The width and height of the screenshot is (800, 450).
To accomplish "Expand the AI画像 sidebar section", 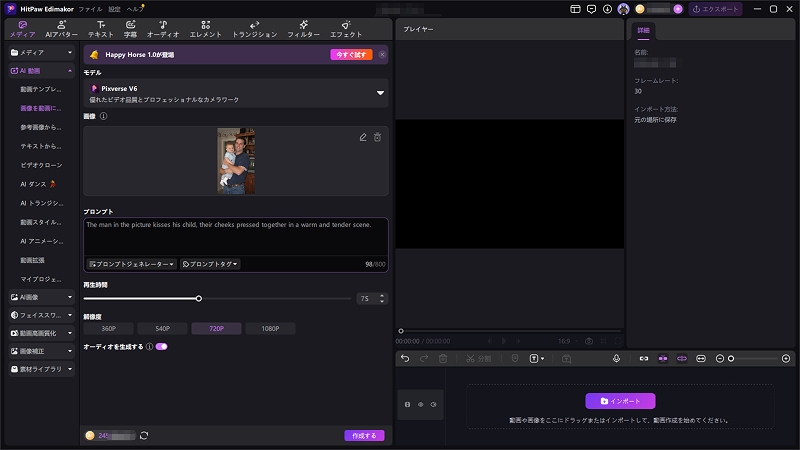I will click(x=41, y=297).
